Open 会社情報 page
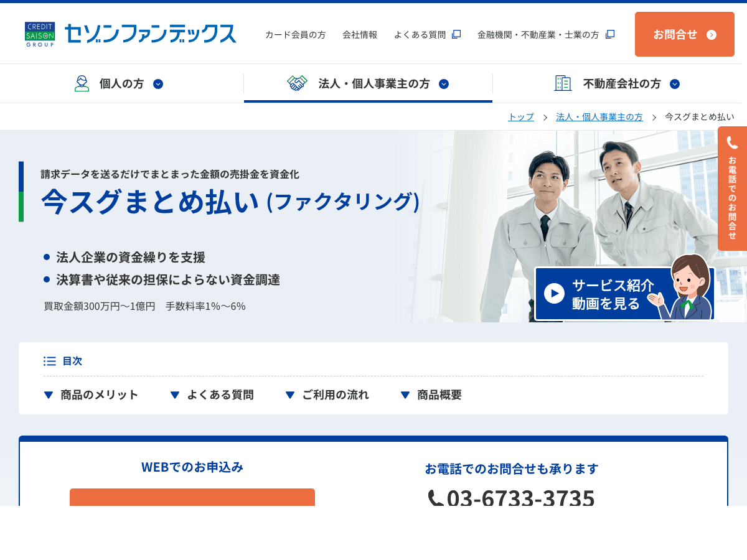The image size is (747, 560). point(360,35)
